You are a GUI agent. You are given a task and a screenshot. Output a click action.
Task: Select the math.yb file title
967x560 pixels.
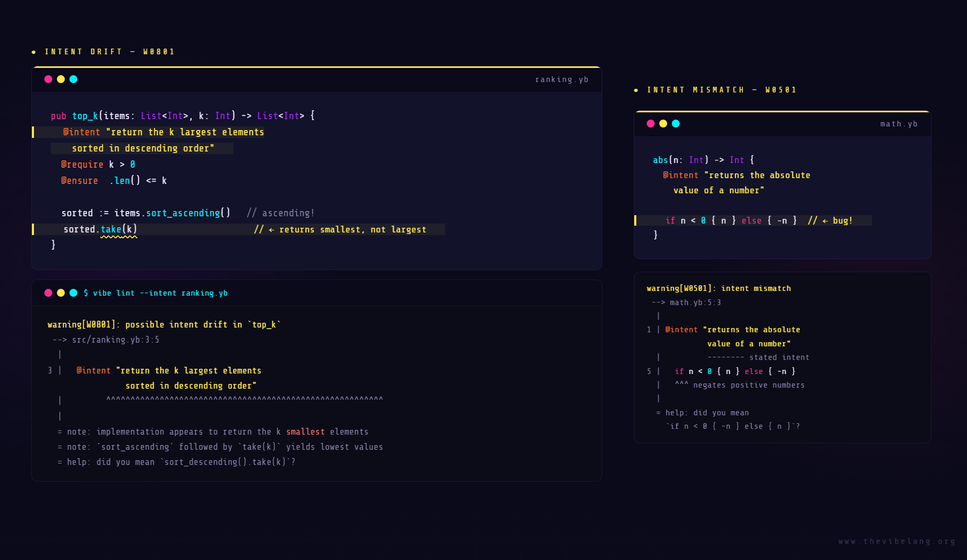tap(899, 124)
